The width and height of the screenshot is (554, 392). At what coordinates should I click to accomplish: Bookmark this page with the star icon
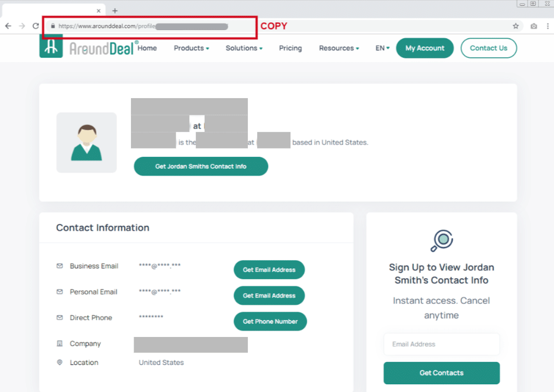tap(516, 26)
